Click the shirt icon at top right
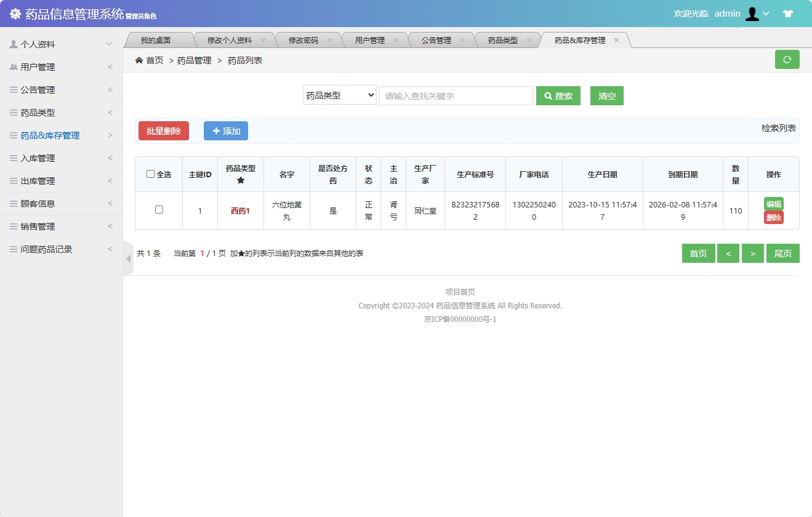 788,12
